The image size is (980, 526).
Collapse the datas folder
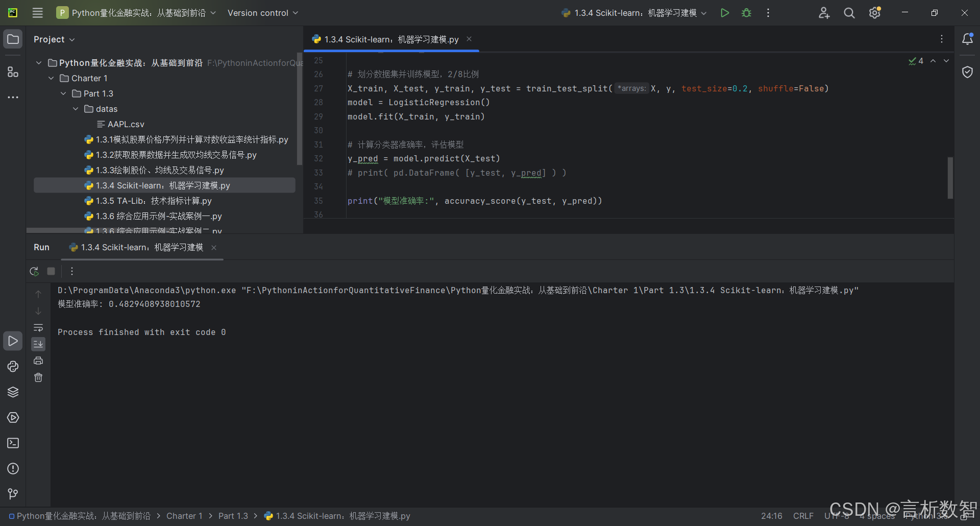tap(76, 109)
